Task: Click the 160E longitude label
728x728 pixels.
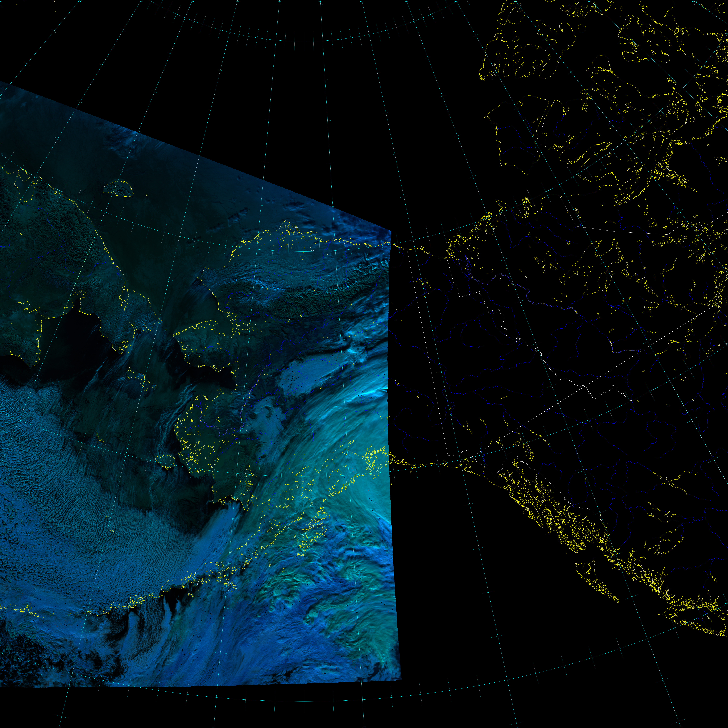Action: pyautogui.click(x=79, y=1)
